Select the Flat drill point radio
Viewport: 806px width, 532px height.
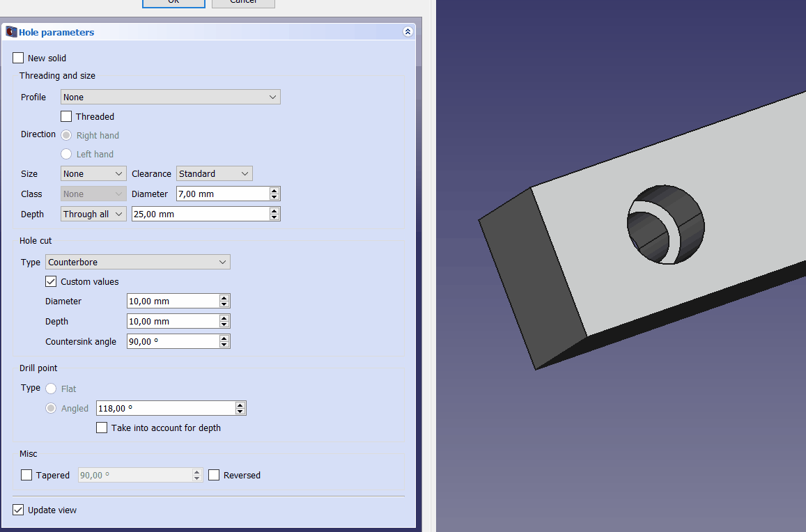[x=51, y=389]
